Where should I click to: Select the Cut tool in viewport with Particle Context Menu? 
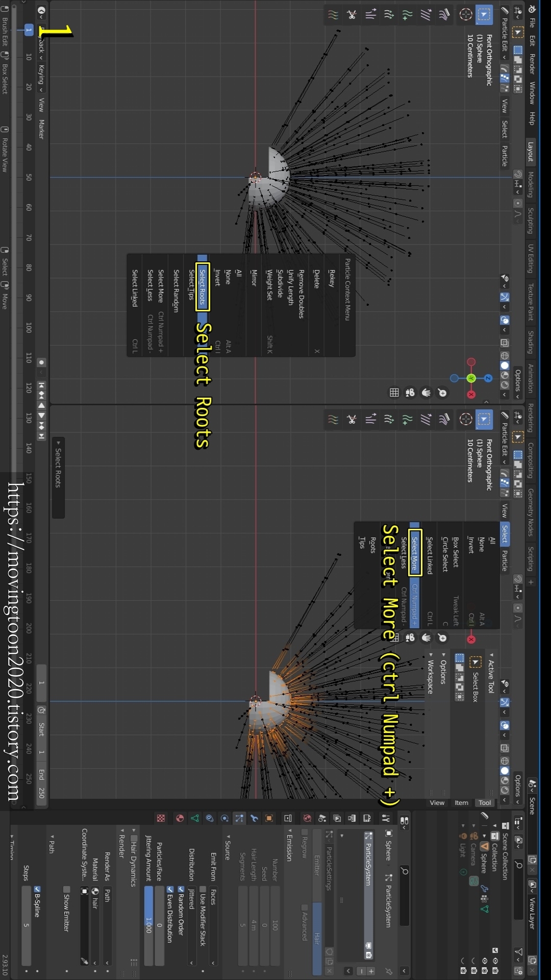point(352,15)
